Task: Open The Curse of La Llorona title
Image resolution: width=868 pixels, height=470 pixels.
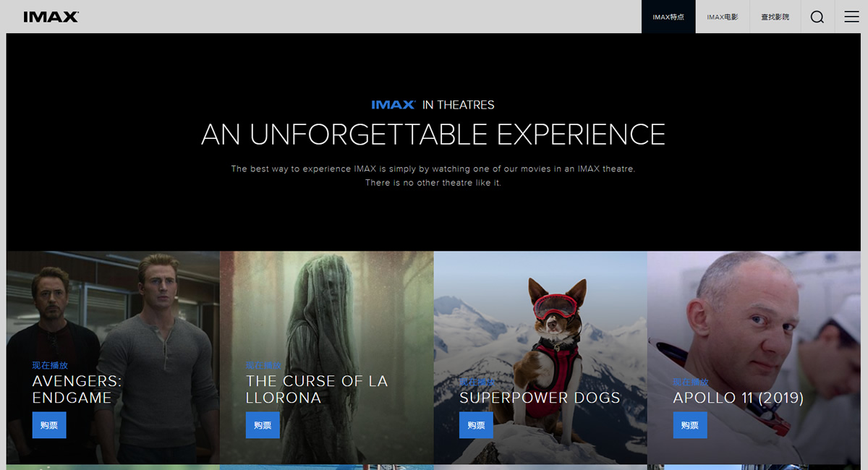Action: click(317, 389)
